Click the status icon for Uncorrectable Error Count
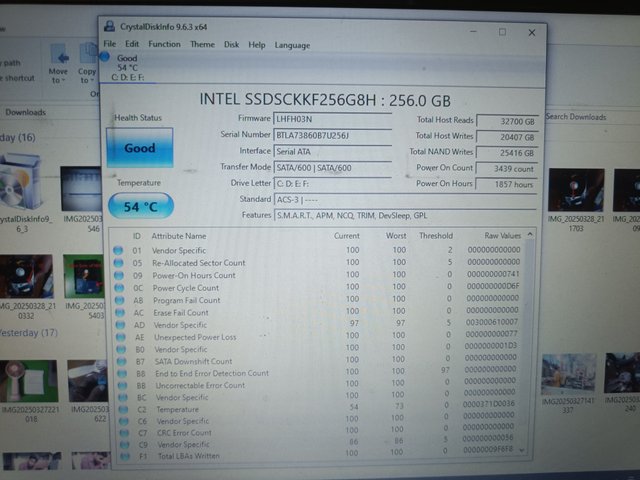The width and height of the screenshot is (640, 480). pos(122,385)
